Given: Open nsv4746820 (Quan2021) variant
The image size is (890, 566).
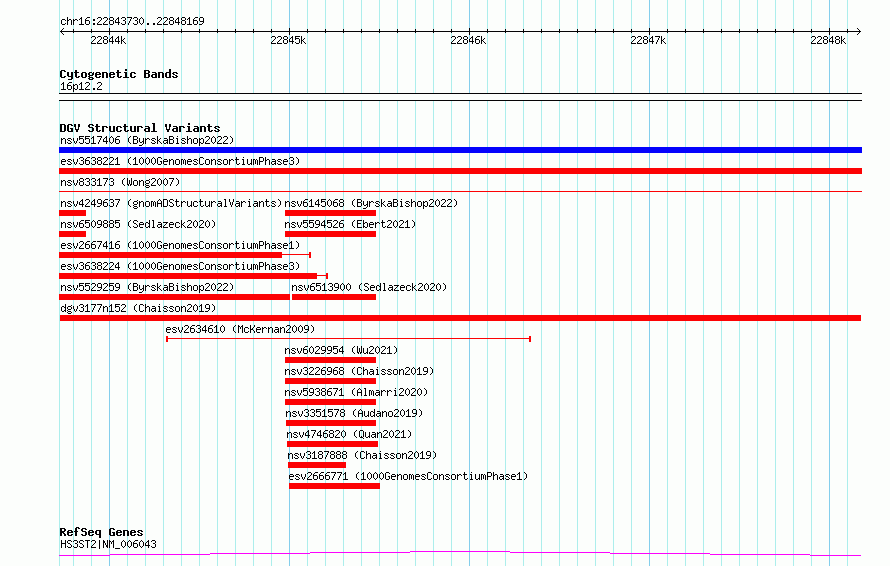Looking at the screenshot, I should pos(349,434).
